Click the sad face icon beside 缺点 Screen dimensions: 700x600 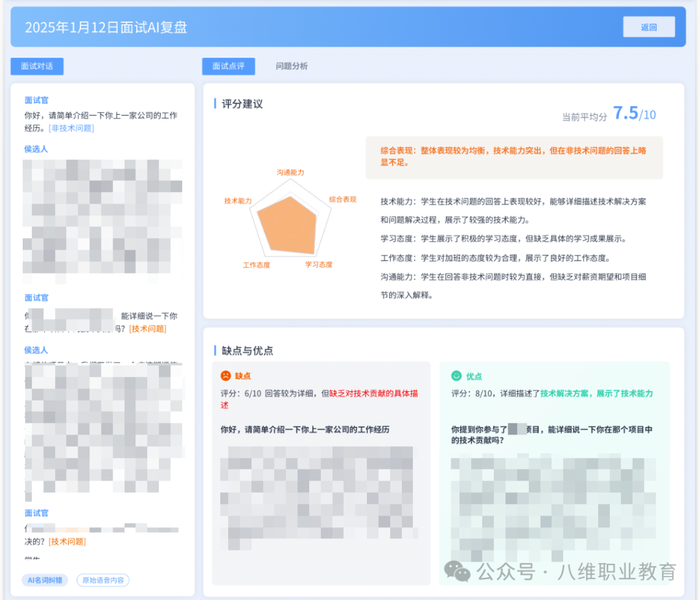225,376
